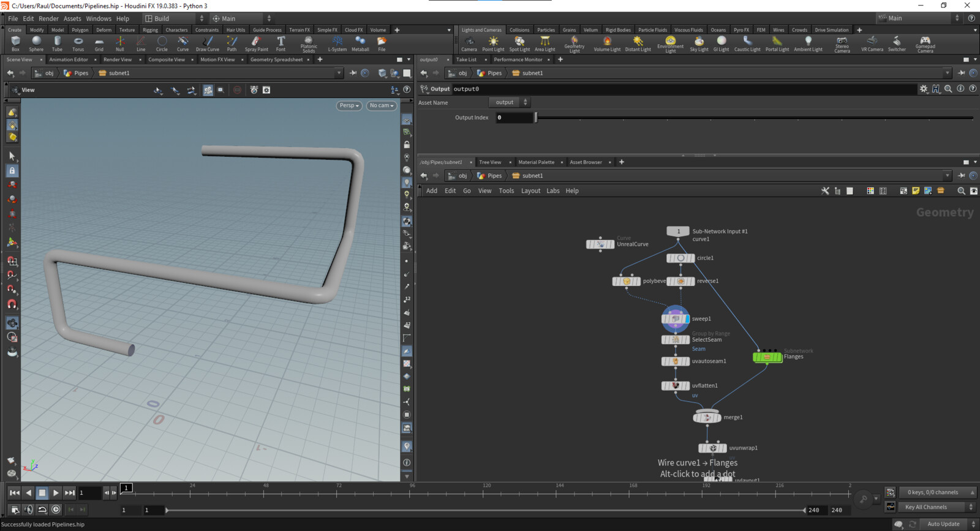Viewport: 980px width, 531px height.
Task: Create a Sphere from the shelf
Action: coord(36,43)
